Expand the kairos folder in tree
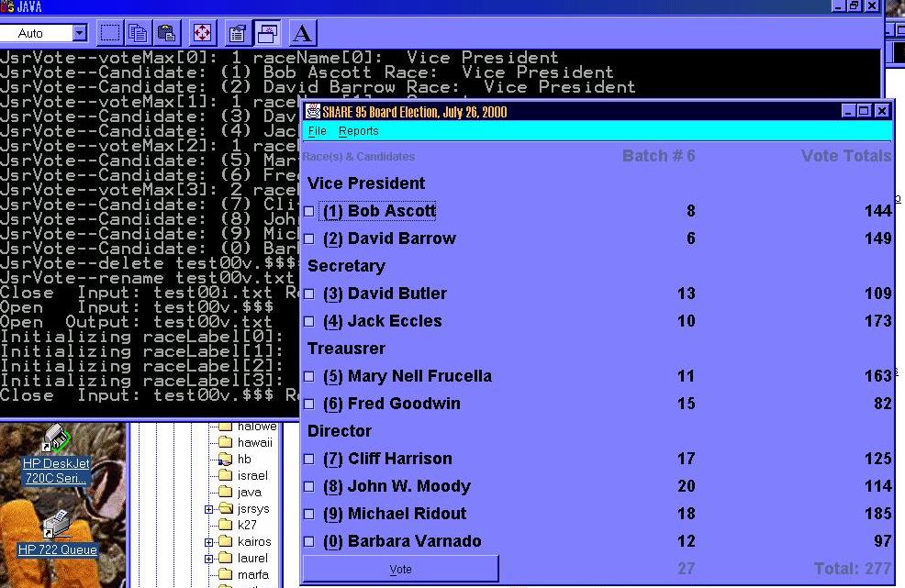The width and height of the screenshot is (905, 588). pos(209,542)
